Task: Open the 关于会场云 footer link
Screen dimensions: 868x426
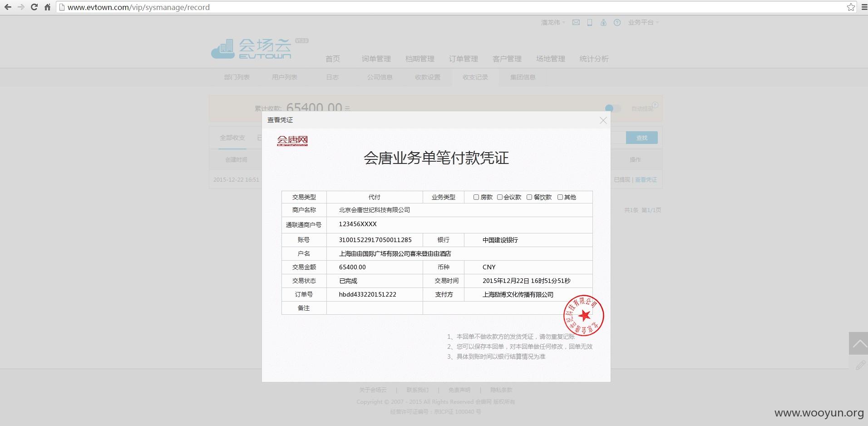Action: [373, 390]
